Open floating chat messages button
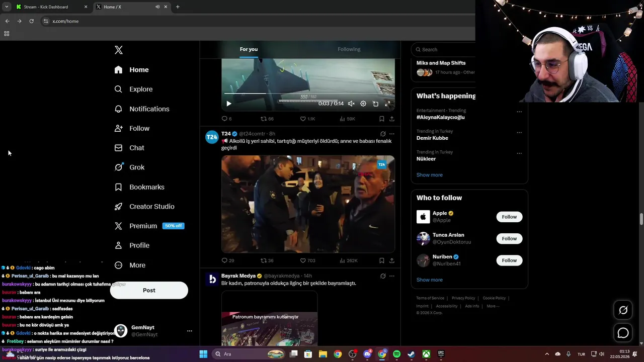This screenshot has width=644, height=362. [x=623, y=333]
